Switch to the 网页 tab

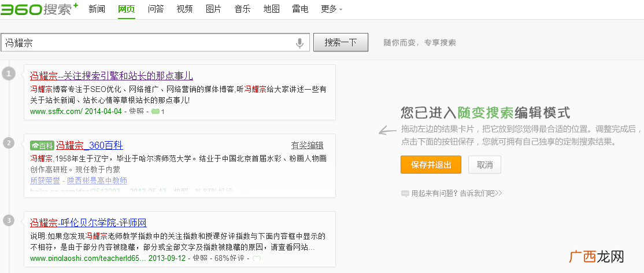point(126,9)
